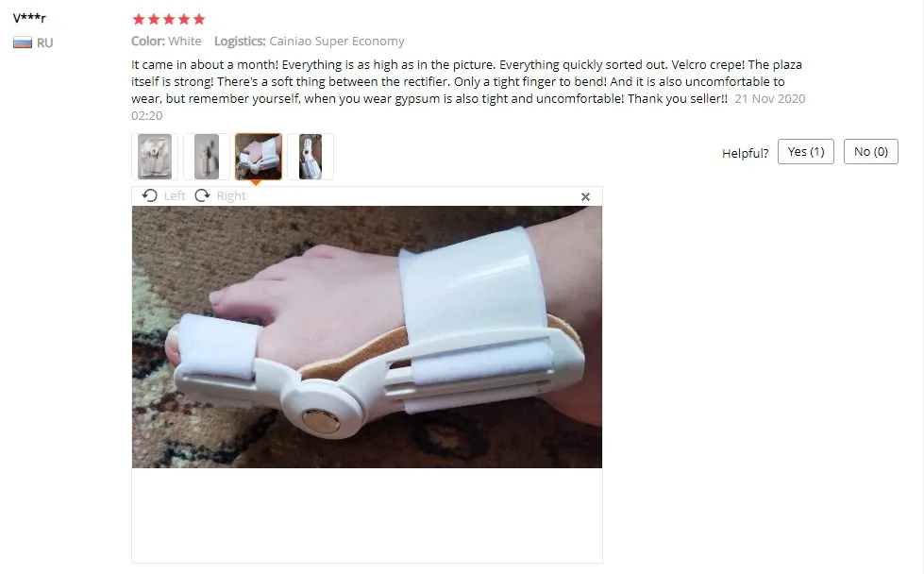
Task: Click the "Right" rotate label
Action: point(231,195)
